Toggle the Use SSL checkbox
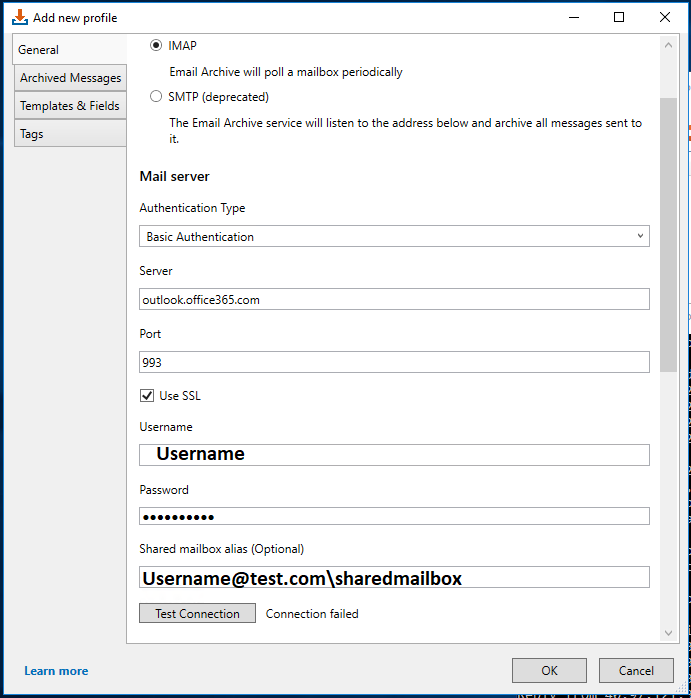Viewport: 691px width, 698px height. point(147,396)
